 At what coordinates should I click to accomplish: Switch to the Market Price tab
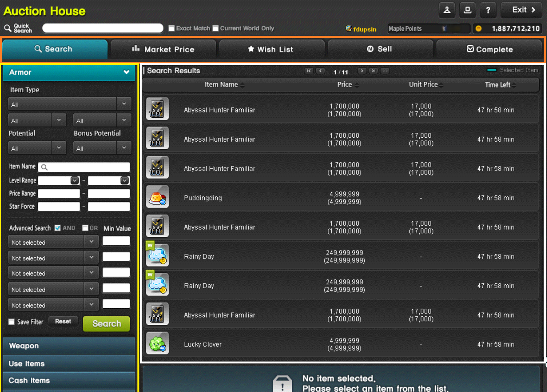point(163,49)
